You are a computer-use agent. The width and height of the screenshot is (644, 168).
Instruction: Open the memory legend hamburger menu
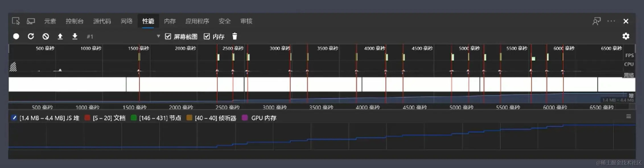coord(629,116)
